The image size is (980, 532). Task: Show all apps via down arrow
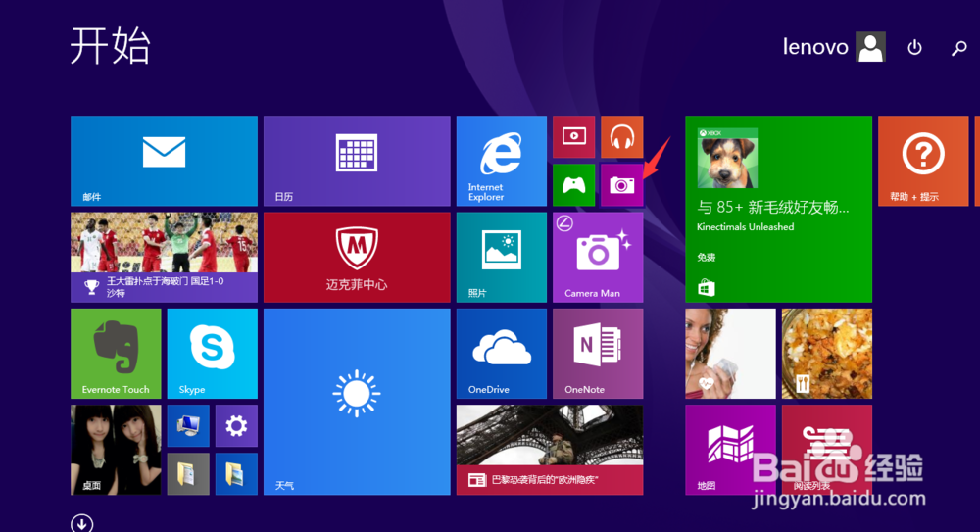pos(82,523)
